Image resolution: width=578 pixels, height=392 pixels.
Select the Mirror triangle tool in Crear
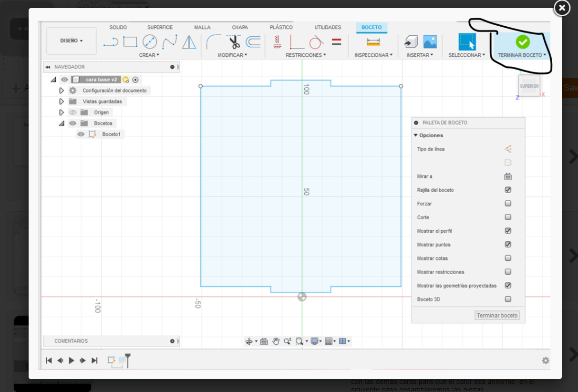coord(189,42)
